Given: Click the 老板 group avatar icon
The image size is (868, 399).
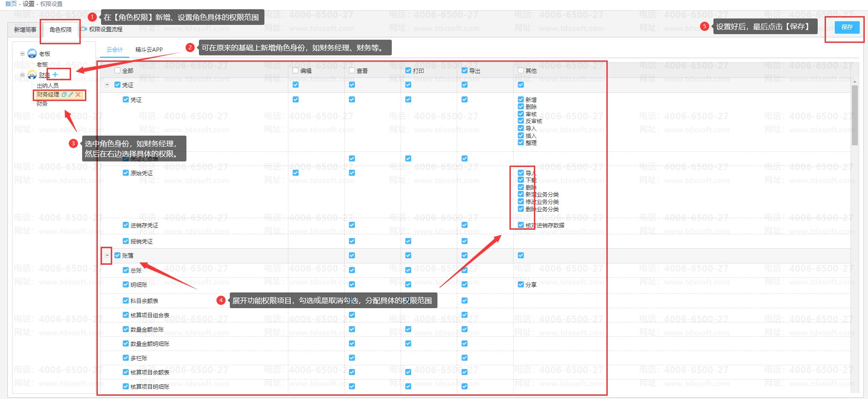Looking at the screenshot, I should pos(32,54).
